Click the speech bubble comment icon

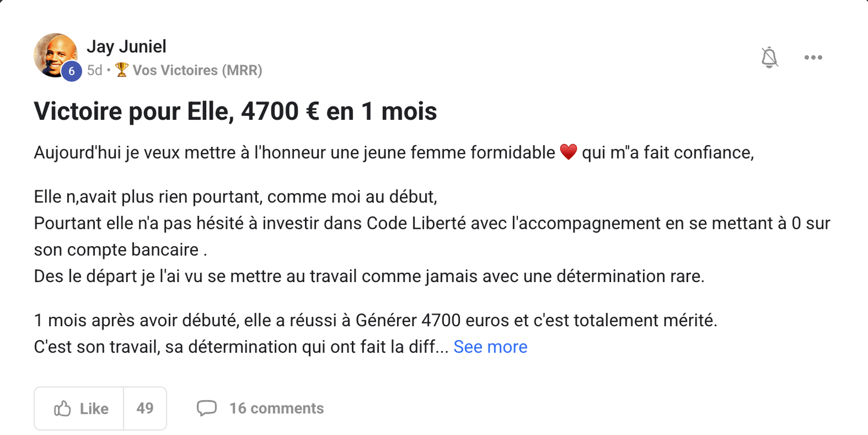point(207,408)
